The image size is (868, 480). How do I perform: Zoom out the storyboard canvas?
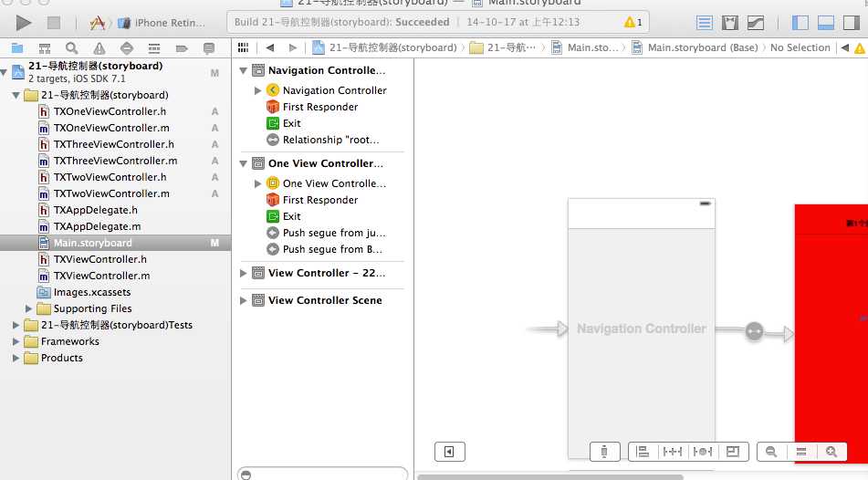click(771, 452)
